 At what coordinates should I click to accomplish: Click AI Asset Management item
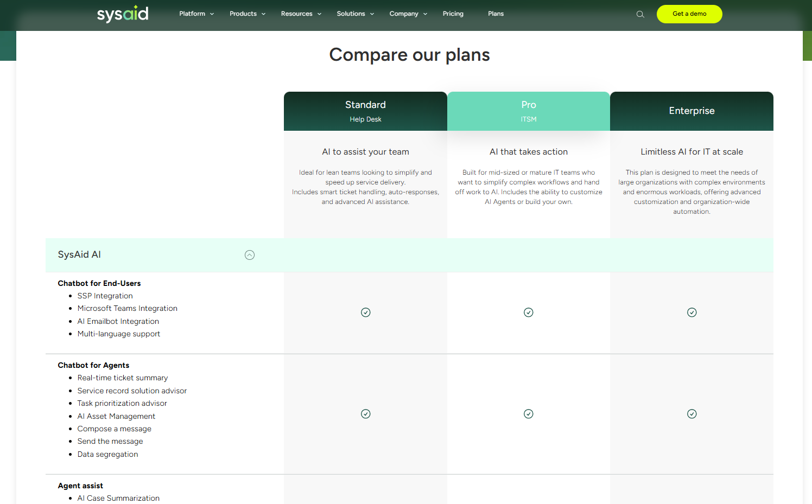point(116,416)
